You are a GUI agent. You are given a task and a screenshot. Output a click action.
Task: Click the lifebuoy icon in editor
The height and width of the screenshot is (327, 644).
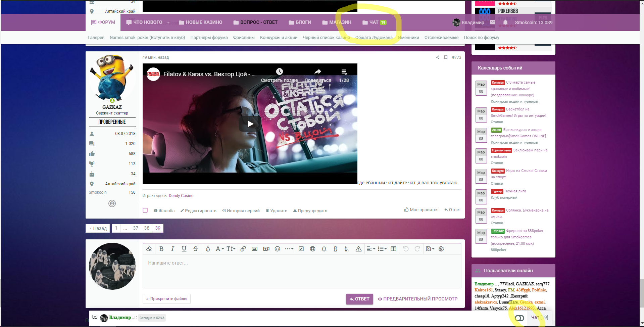[313, 249]
